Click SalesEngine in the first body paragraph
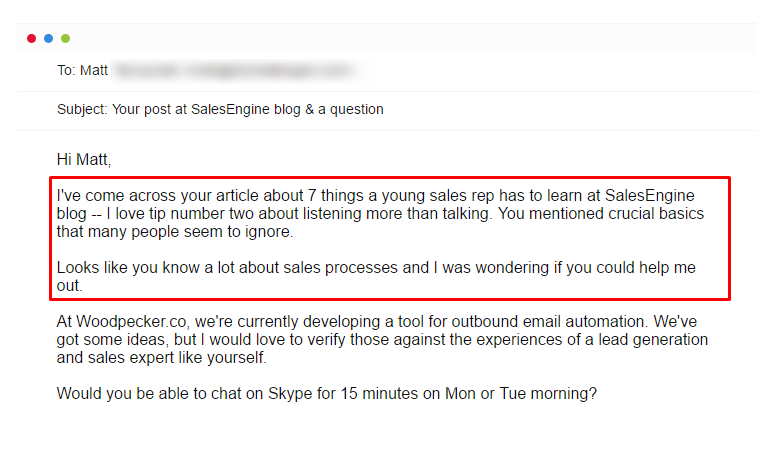The width and height of the screenshot is (765, 449). click(649, 196)
